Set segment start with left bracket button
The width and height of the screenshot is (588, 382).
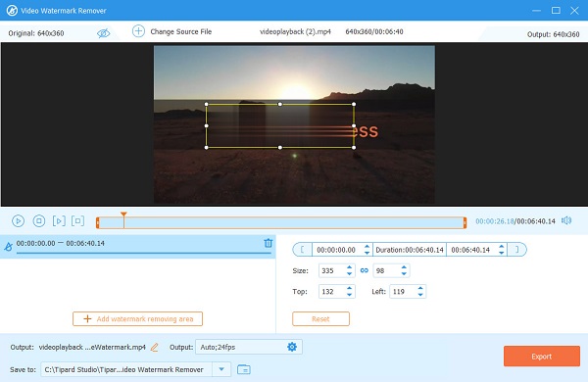[302, 250]
